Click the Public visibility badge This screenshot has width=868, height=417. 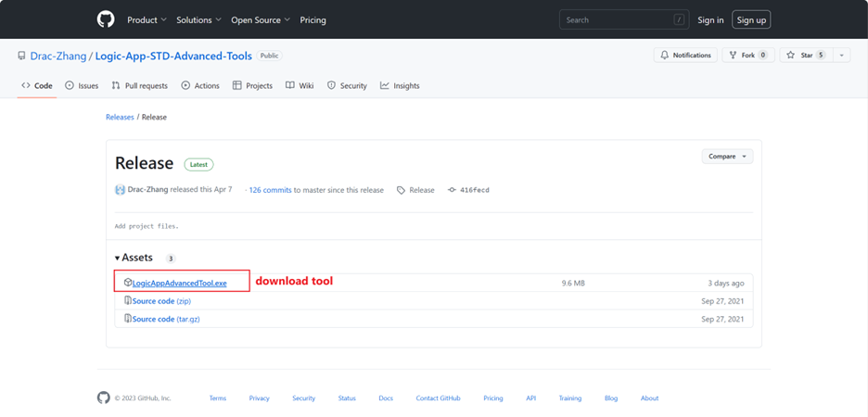[270, 56]
